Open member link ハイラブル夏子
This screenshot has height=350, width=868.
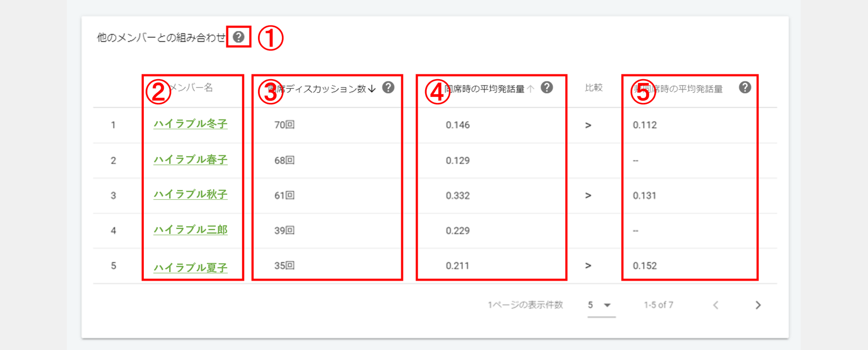click(x=190, y=268)
